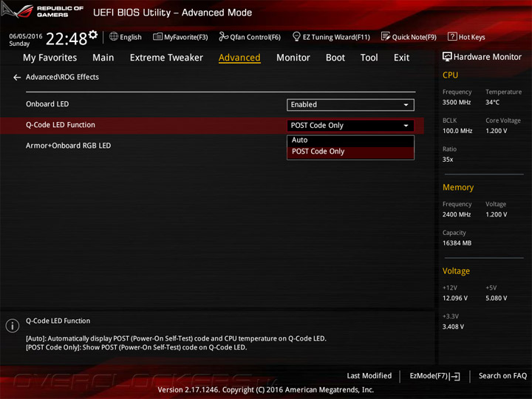Screen dimensions: 532x399
Task: Click the Quick Note pencil icon
Action: pos(386,36)
